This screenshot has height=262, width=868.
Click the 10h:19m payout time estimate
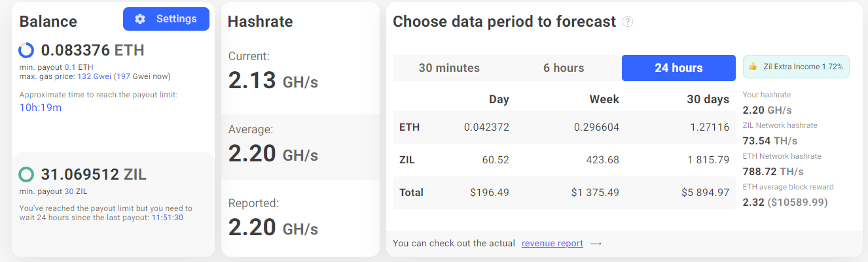[41, 107]
